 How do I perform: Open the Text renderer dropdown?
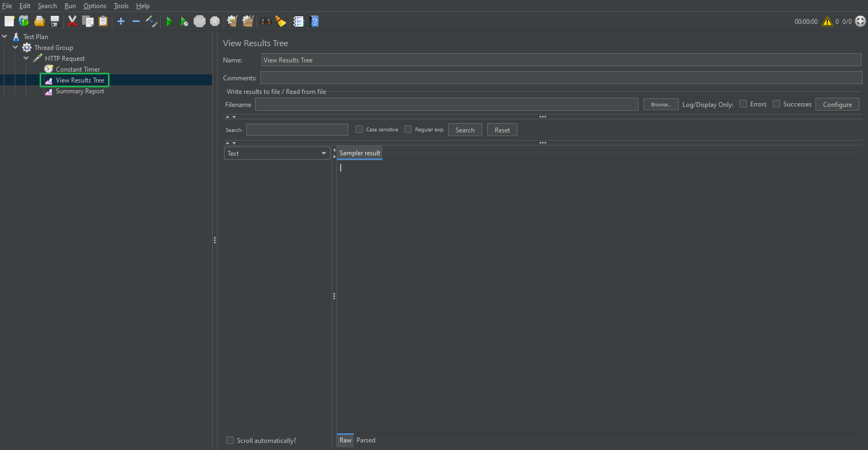[277, 153]
